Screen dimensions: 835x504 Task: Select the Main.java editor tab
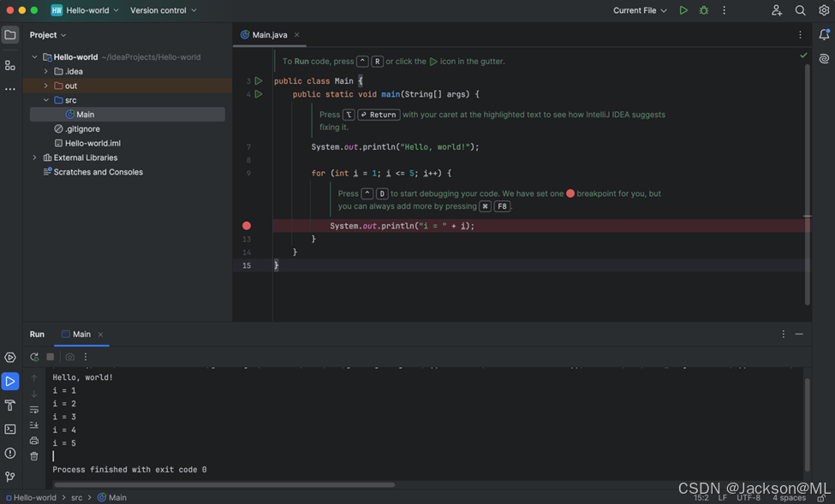(x=269, y=35)
